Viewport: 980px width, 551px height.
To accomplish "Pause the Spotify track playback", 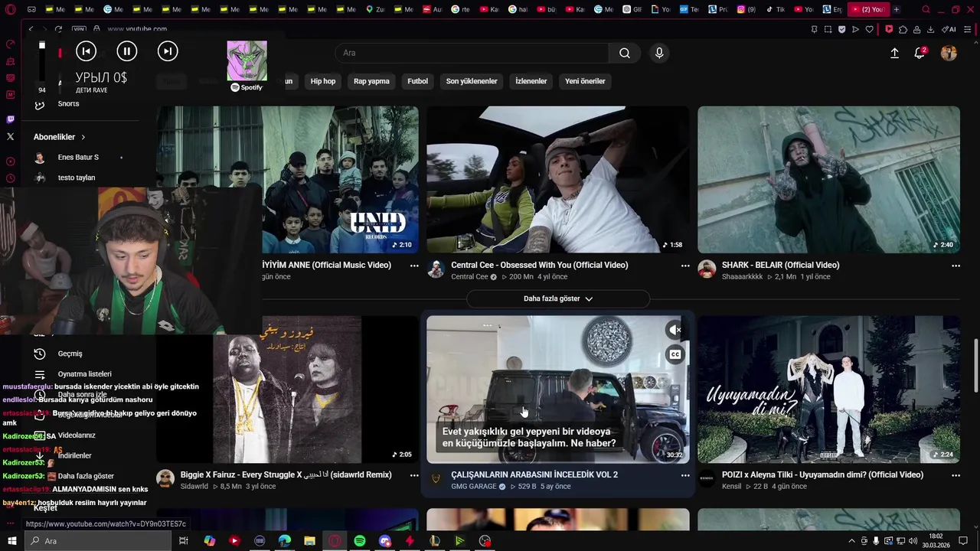I will click(127, 51).
